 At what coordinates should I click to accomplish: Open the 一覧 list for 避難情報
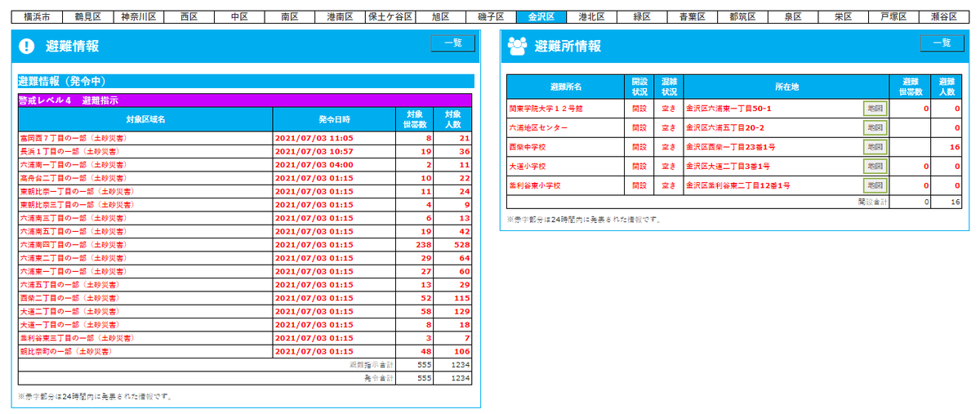pyautogui.click(x=452, y=44)
